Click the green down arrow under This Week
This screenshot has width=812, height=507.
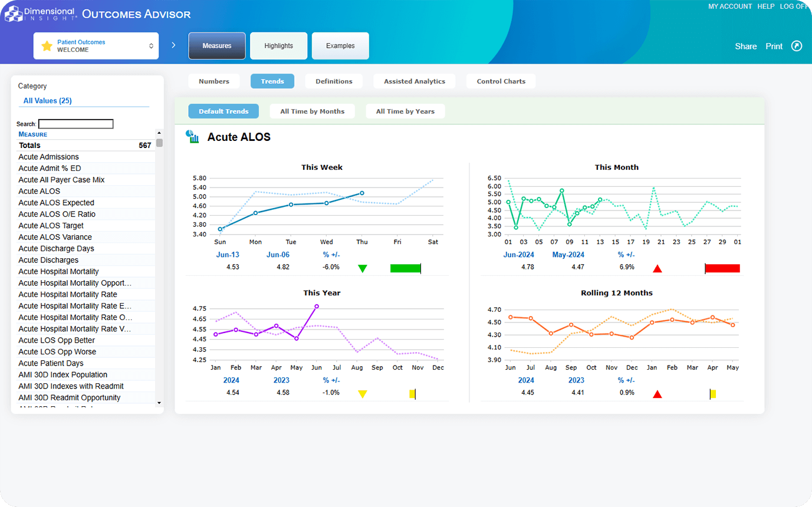tap(363, 269)
